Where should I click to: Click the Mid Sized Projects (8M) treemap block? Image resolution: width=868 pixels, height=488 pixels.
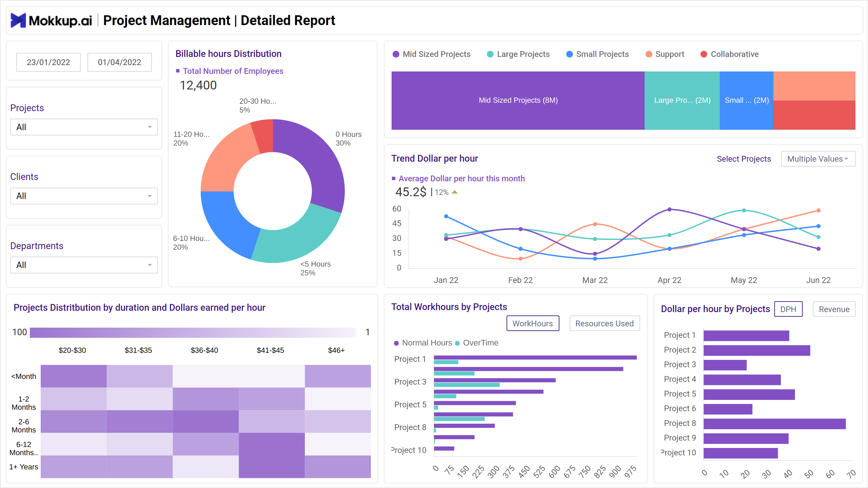[x=518, y=100]
